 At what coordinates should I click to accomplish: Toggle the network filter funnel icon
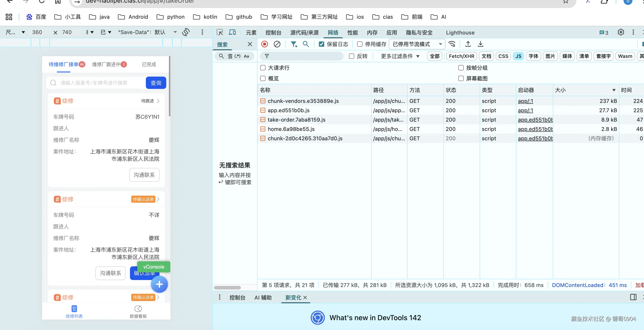tap(294, 44)
